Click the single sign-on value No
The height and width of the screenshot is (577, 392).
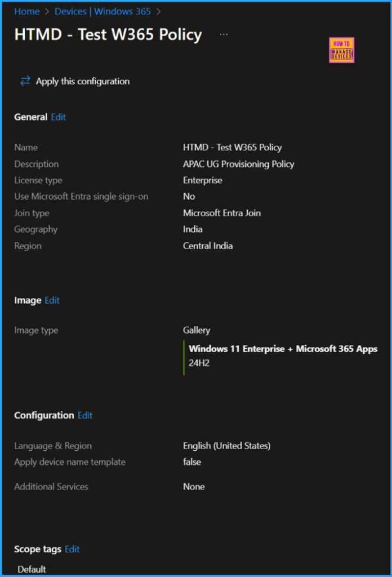189,197
